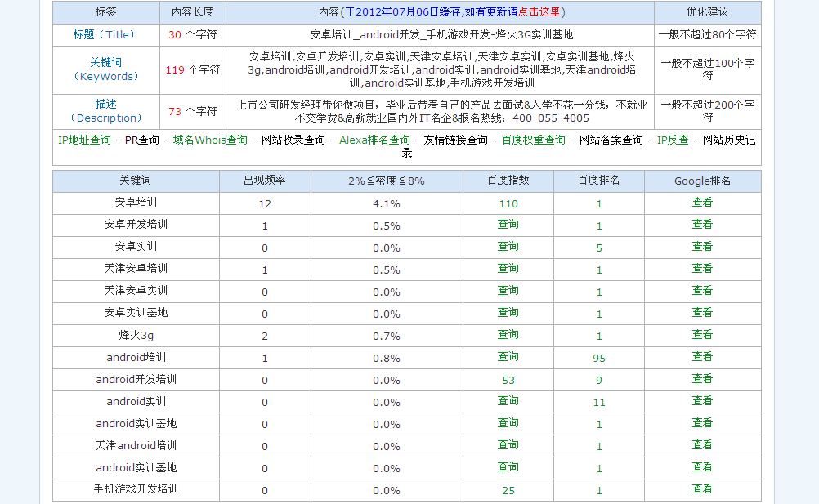This screenshot has width=819, height=504.
Task: Open the 描述 (Description) tag link
Action: 106,111
